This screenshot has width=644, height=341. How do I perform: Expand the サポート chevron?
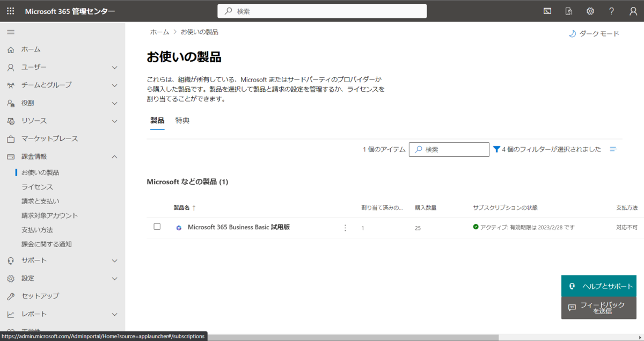[114, 260]
